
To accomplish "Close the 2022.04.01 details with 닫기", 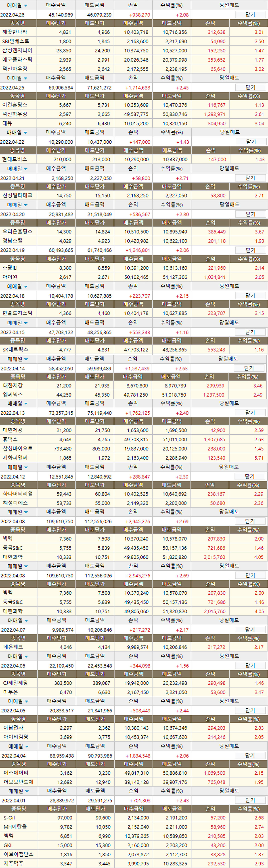I will pyautogui.click(x=250, y=800).
